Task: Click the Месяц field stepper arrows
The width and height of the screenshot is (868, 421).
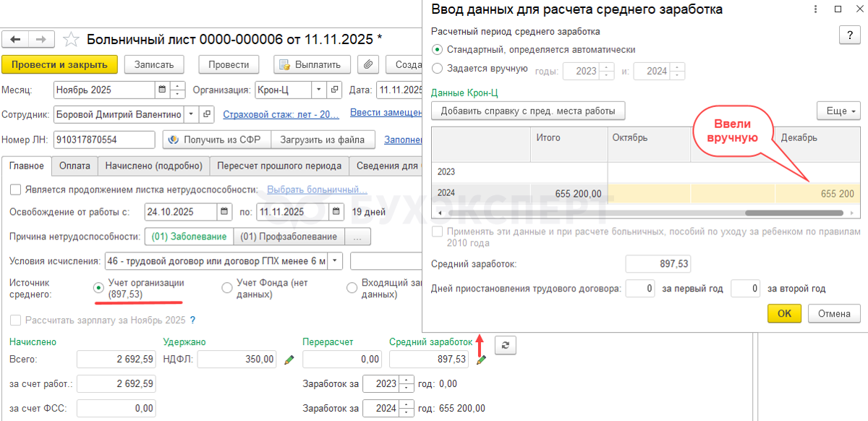Action: click(177, 90)
